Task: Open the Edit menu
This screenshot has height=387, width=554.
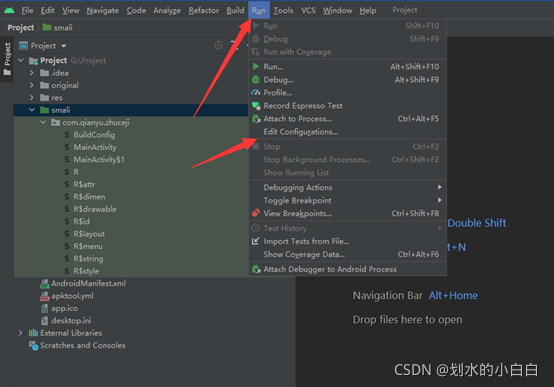Action: 47,11
